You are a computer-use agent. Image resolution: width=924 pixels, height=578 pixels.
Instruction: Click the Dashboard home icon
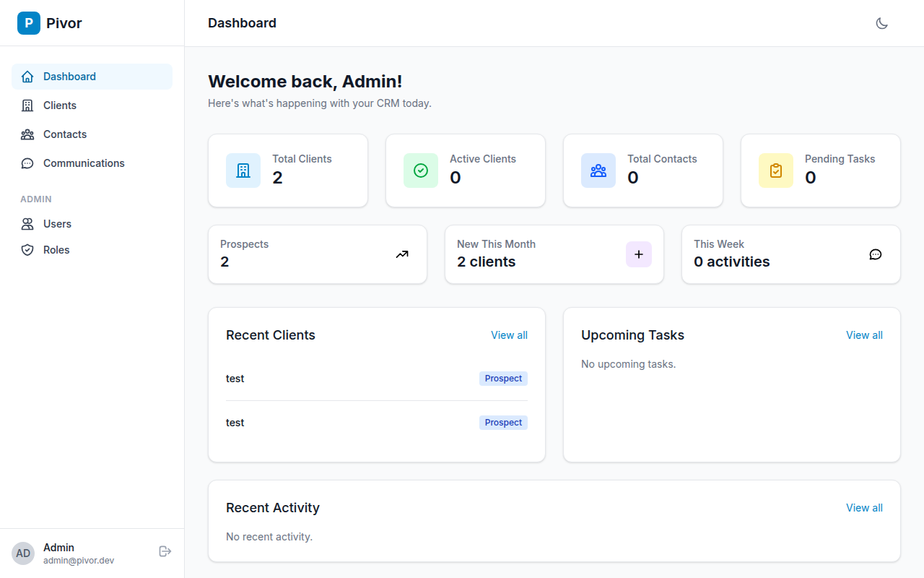click(x=27, y=76)
